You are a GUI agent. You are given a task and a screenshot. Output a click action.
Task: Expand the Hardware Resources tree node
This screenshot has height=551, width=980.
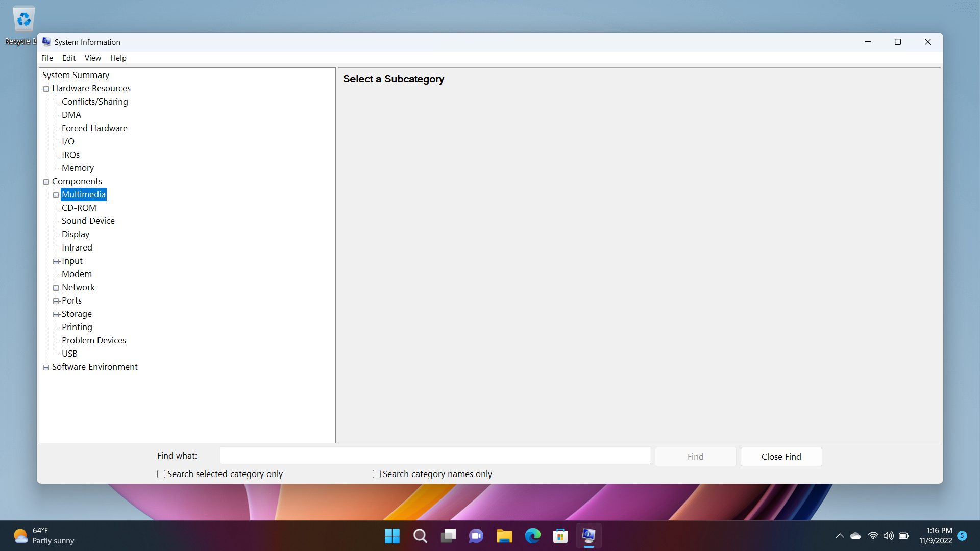pyautogui.click(x=46, y=88)
